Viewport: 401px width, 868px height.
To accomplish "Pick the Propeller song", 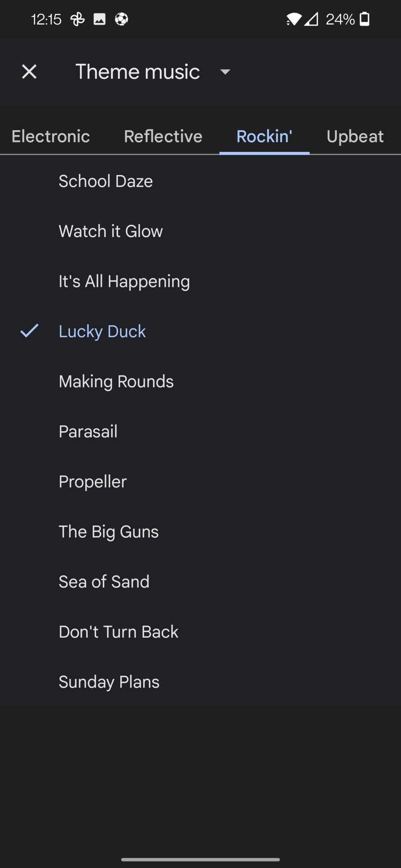I will coord(93,481).
